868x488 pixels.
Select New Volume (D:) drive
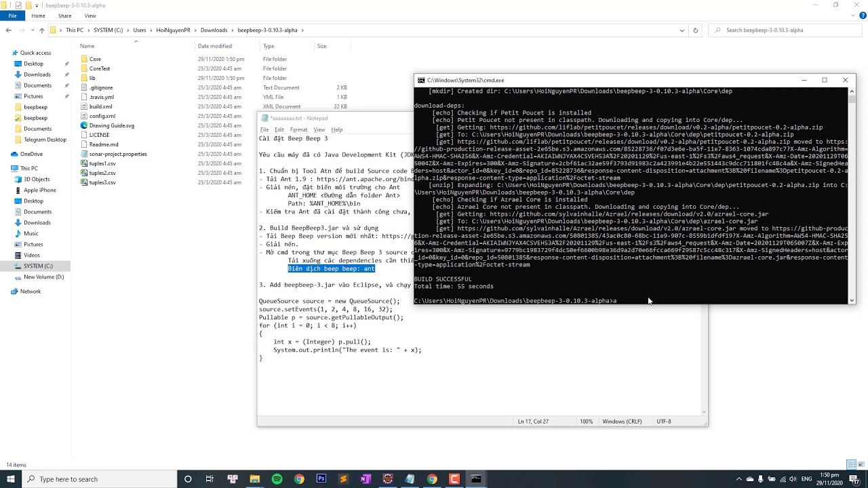pos(43,277)
